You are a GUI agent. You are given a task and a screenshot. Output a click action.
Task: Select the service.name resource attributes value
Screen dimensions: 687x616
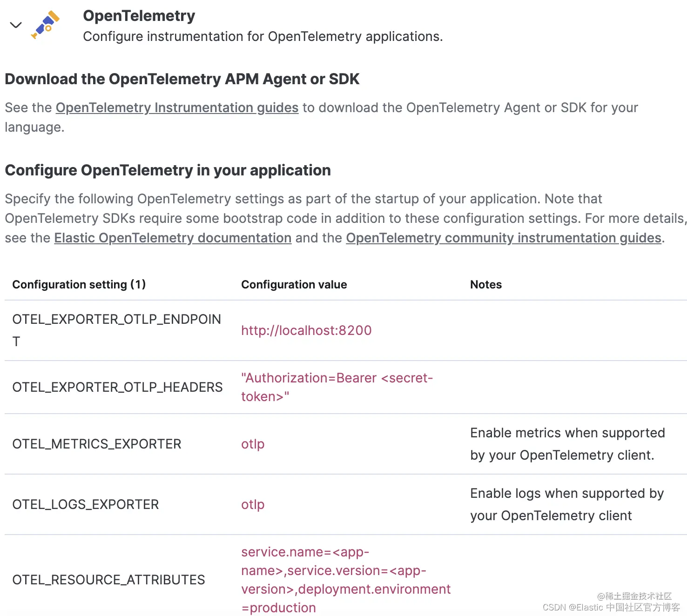pos(346,580)
